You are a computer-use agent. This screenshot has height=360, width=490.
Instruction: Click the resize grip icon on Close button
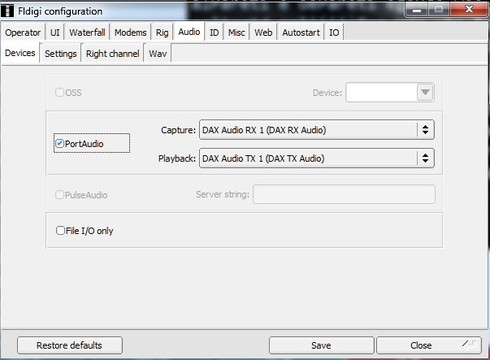point(469,343)
